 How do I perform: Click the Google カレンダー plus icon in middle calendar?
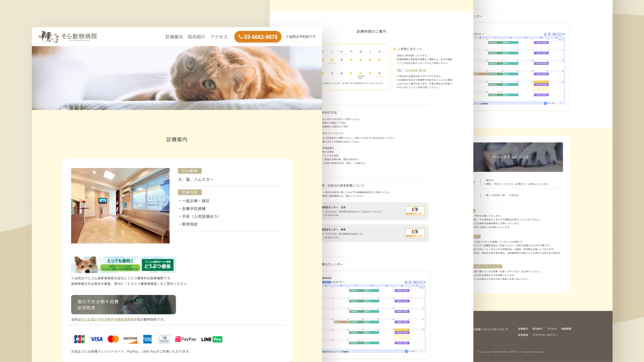coord(406,351)
